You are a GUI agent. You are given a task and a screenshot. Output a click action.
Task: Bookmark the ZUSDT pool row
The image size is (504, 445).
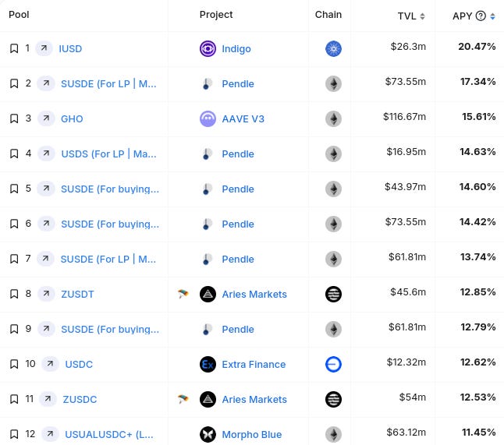(14, 294)
